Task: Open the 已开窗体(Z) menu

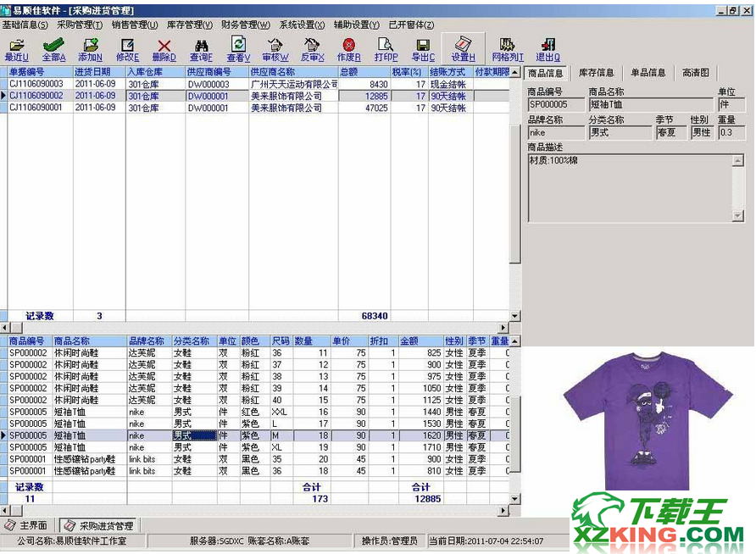Action: point(411,25)
